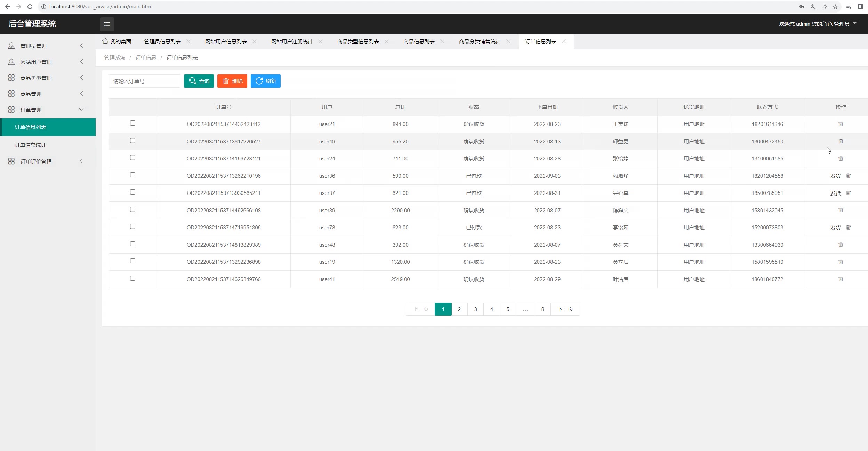
Task: Check the checkbox for user21 order
Action: (132, 123)
